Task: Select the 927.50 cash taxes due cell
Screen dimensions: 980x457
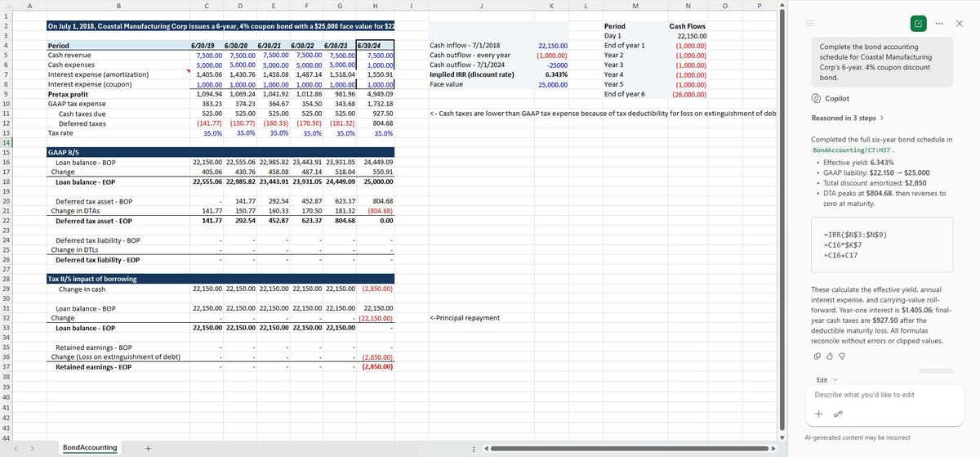Action: [375, 114]
